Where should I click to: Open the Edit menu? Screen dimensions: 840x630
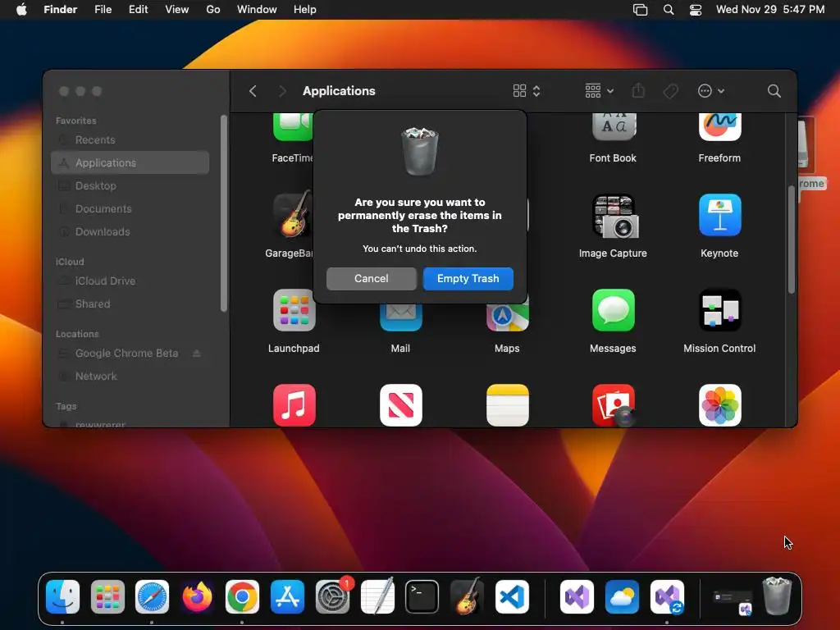click(138, 10)
